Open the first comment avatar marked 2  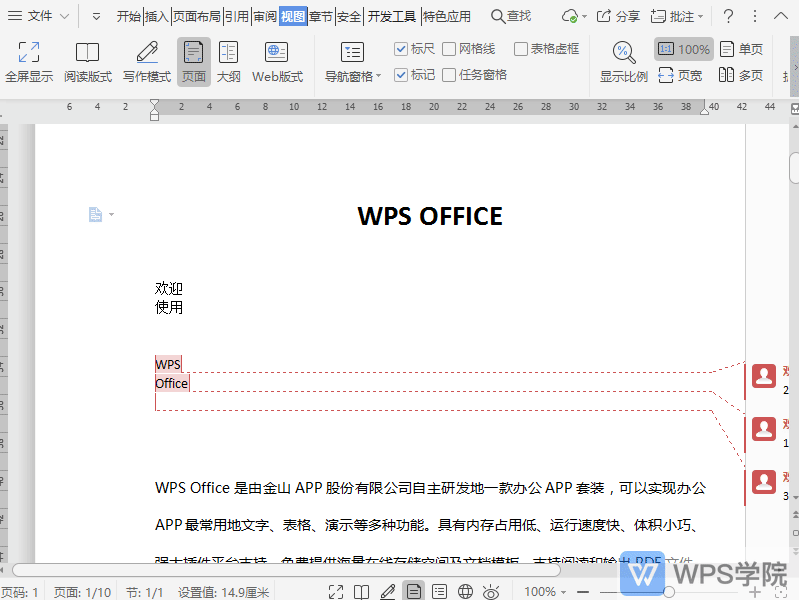coord(764,376)
